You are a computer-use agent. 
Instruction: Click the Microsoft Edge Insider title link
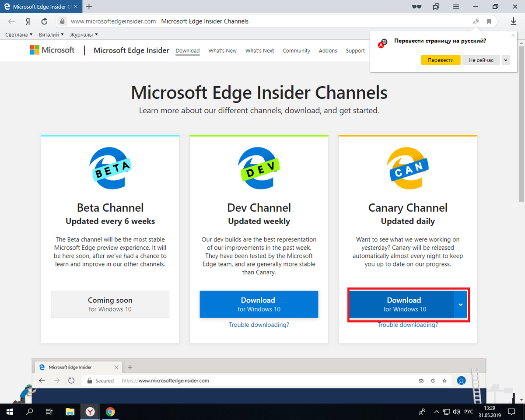[131, 50]
